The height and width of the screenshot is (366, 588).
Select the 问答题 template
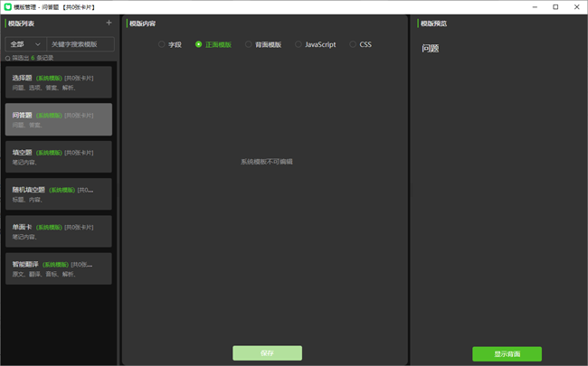point(58,119)
